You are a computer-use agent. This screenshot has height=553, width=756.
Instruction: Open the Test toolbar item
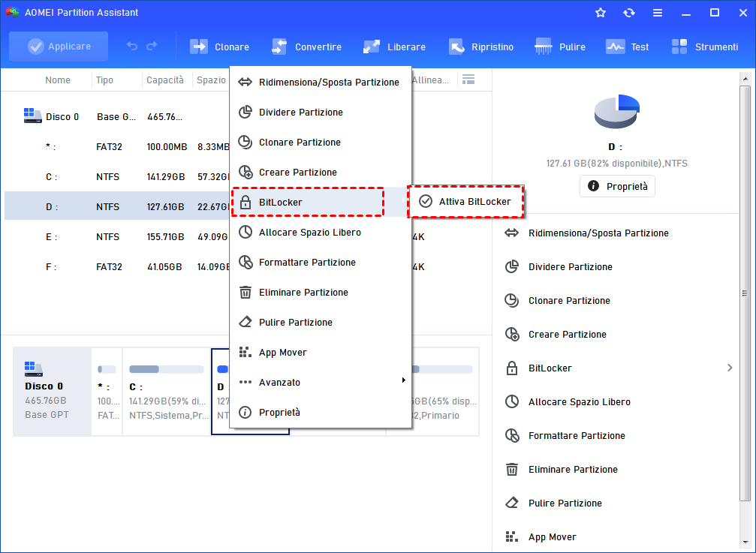(x=628, y=47)
